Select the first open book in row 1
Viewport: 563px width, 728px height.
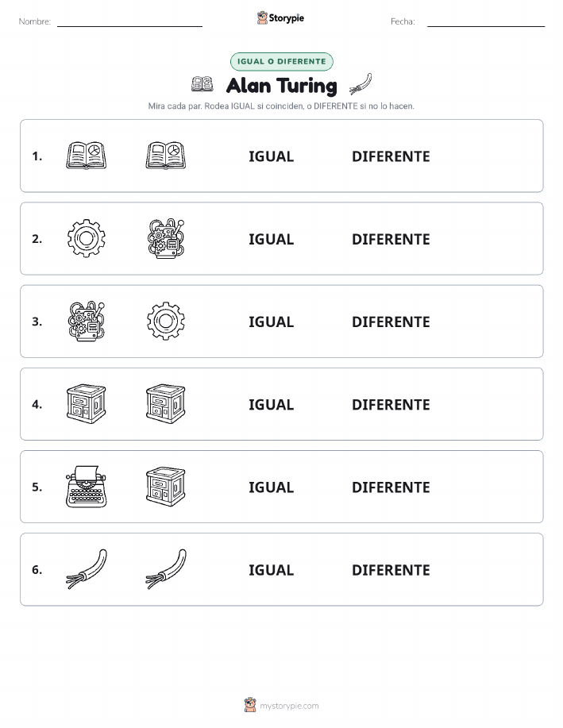[86, 156]
